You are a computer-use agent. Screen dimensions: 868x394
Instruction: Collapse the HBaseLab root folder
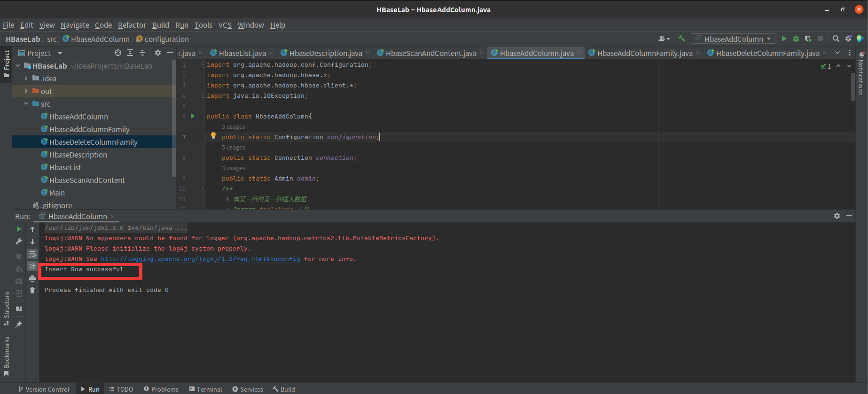tap(18, 66)
